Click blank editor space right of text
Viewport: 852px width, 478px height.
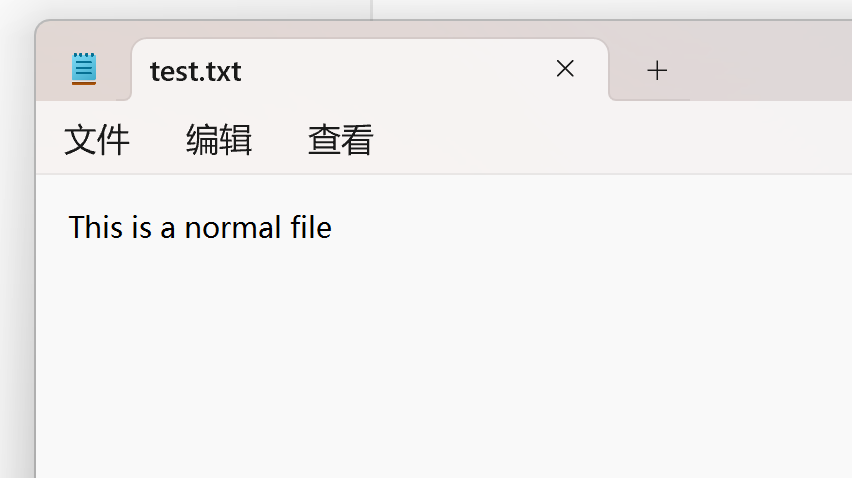point(592,227)
